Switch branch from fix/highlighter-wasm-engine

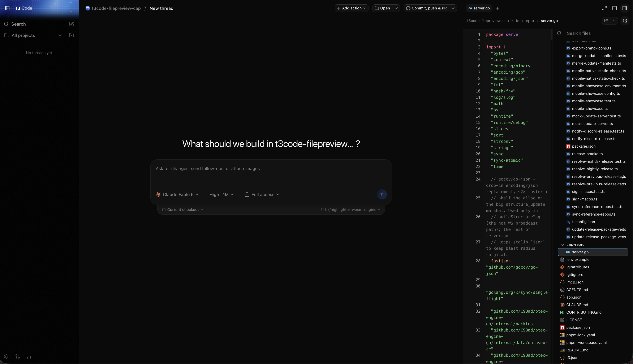(350, 210)
